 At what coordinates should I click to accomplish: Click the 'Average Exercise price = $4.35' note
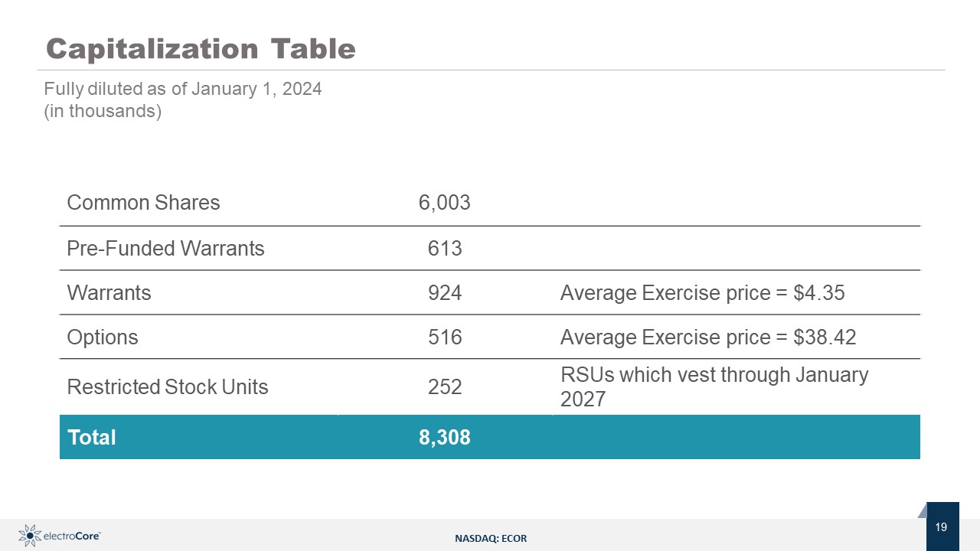(x=702, y=293)
